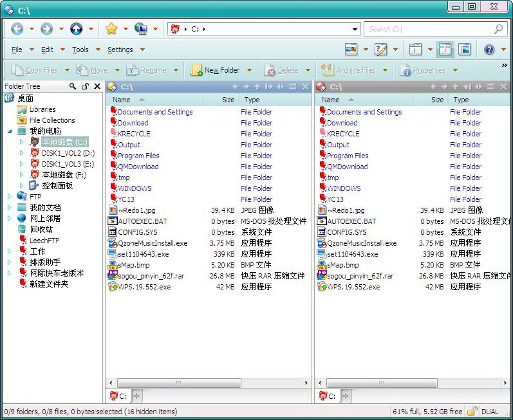Open the Edit menu

click(47, 50)
